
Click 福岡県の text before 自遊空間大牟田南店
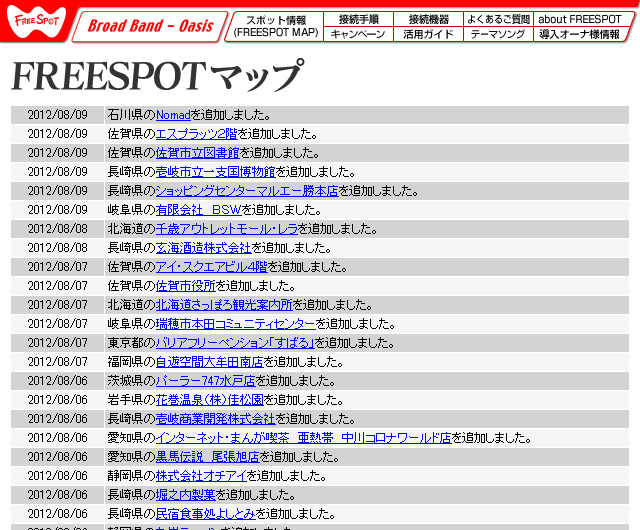pyautogui.click(x=132, y=362)
